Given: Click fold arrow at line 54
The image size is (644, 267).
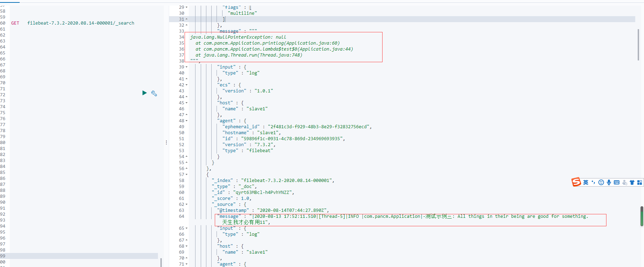Looking at the screenshot, I should (x=186, y=156).
